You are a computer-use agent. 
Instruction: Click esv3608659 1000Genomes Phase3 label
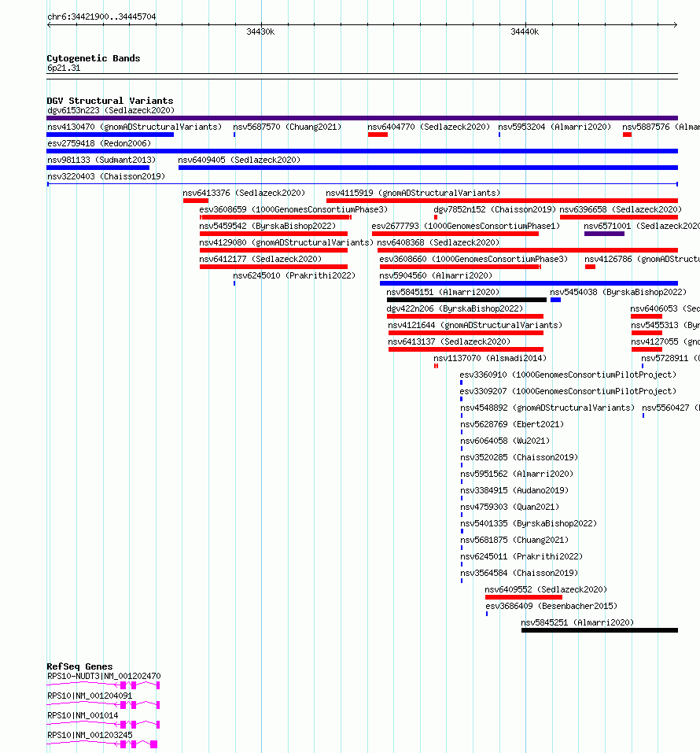point(293,210)
